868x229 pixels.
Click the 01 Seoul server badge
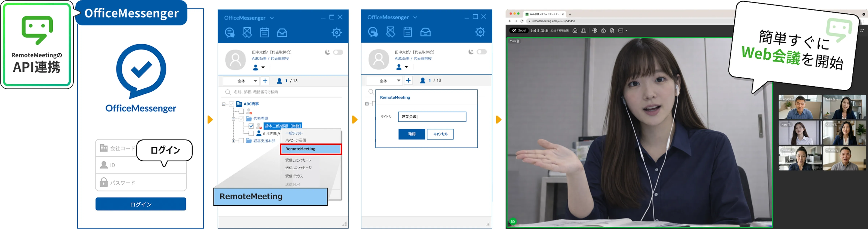point(519,30)
